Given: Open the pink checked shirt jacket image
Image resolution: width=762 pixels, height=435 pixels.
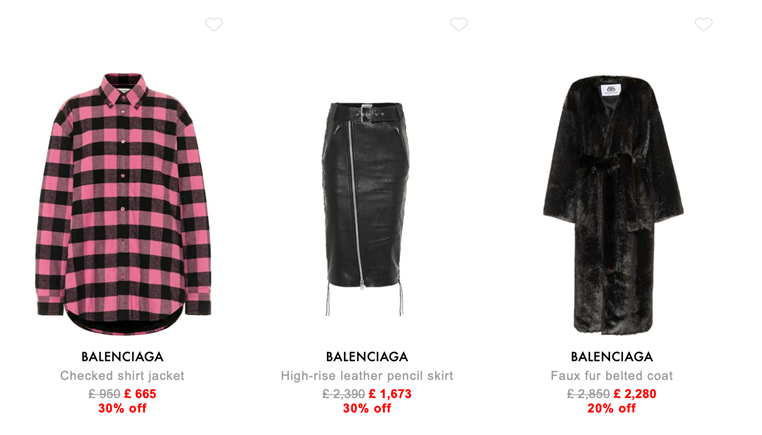Looking at the screenshot, I should pos(123,204).
